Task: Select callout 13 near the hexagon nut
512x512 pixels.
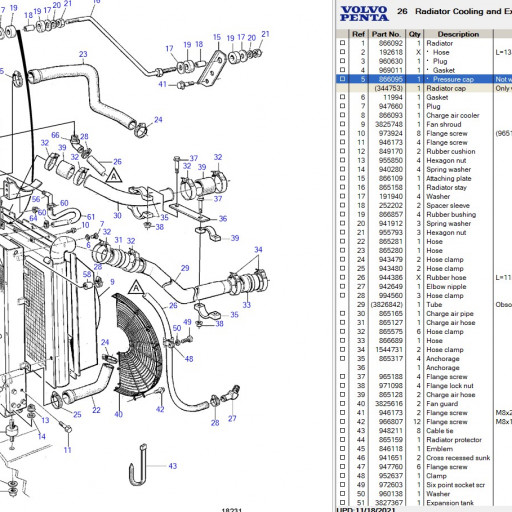Action: [x=45, y=420]
